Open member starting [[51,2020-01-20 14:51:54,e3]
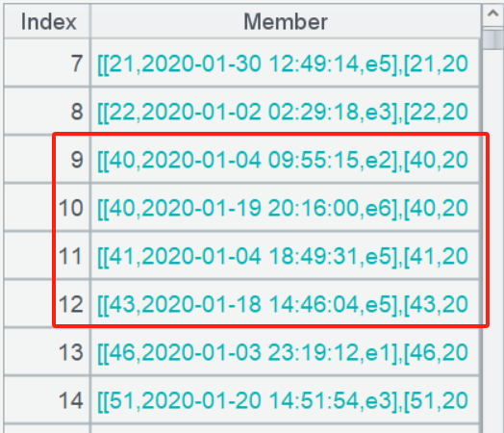The height and width of the screenshot is (433, 504). click(x=286, y=400)
